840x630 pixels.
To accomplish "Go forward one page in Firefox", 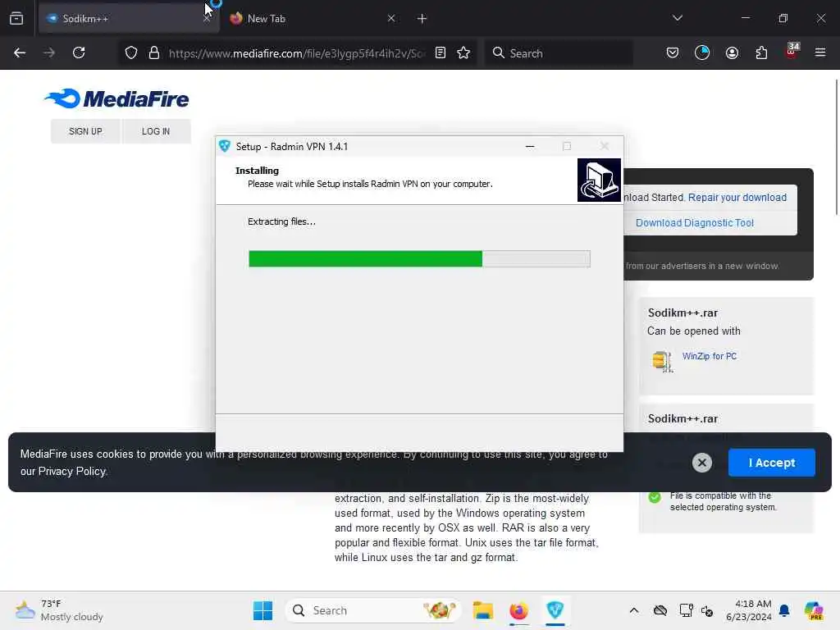I will pyautogui.click(x=49, y=52).
